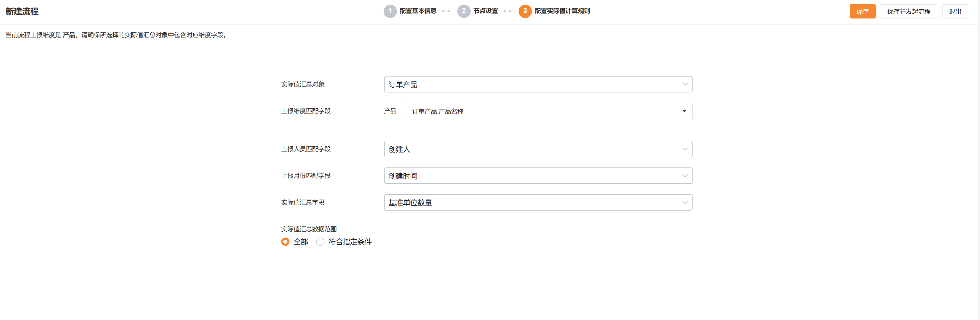Click the 符合指定条件 label text
This screenshot has height=320, width=980.
pyautogui.click(x=350, y=242)
